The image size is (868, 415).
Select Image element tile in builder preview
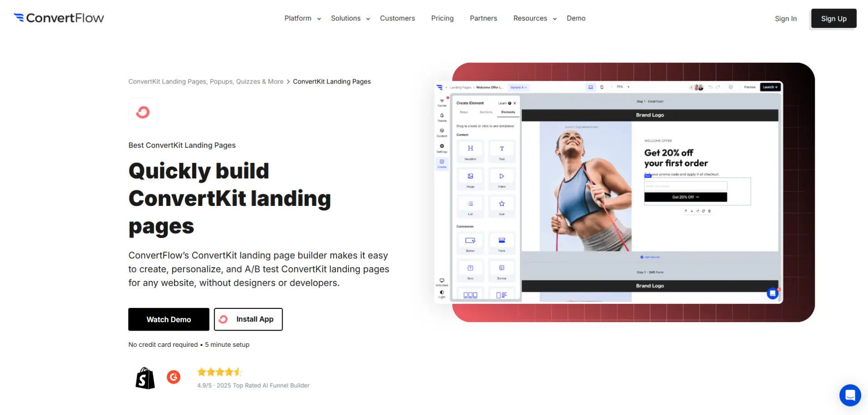470,179
